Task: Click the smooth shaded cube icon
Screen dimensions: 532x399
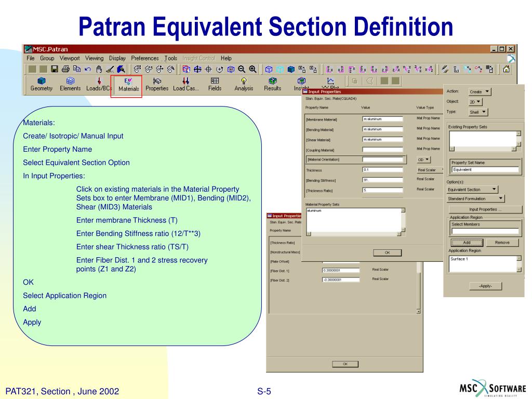Action: [291, 69]
